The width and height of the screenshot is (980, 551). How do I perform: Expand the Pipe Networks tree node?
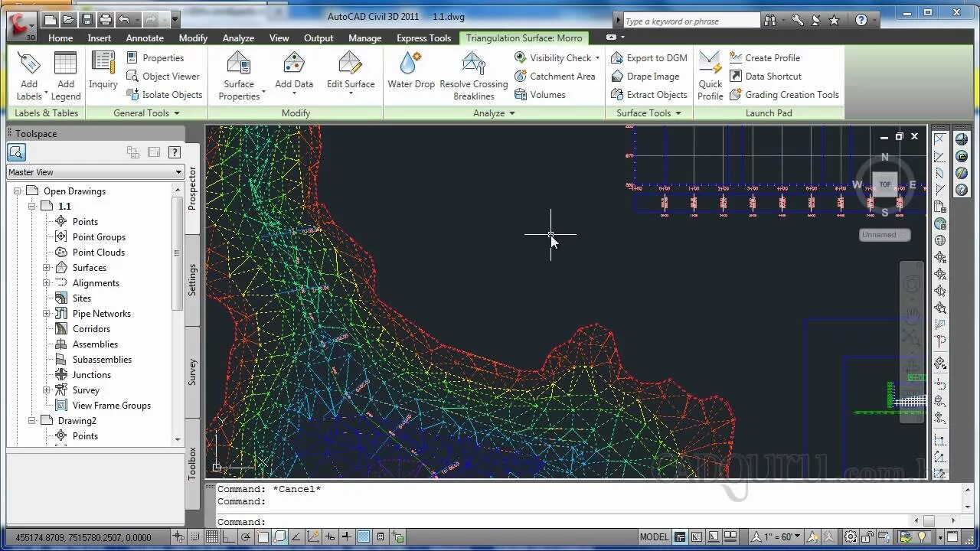point(47,314)
